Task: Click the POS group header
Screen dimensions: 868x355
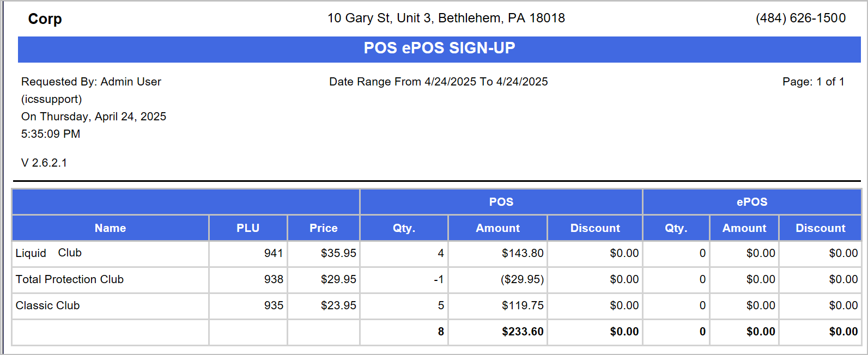Action: 501,202
